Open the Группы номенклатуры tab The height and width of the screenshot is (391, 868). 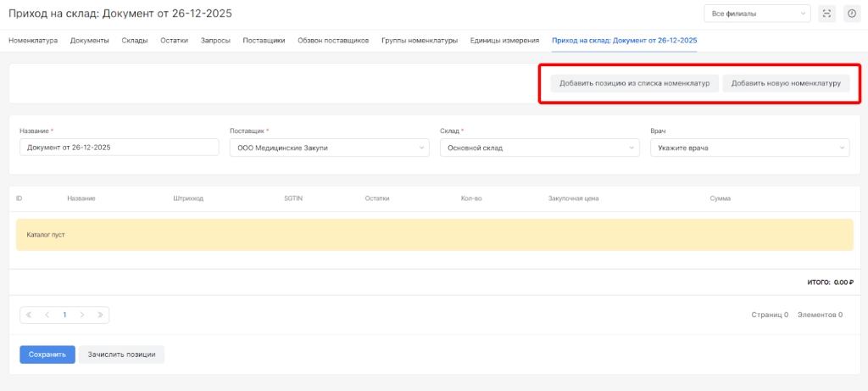click(x=420, y=41)
